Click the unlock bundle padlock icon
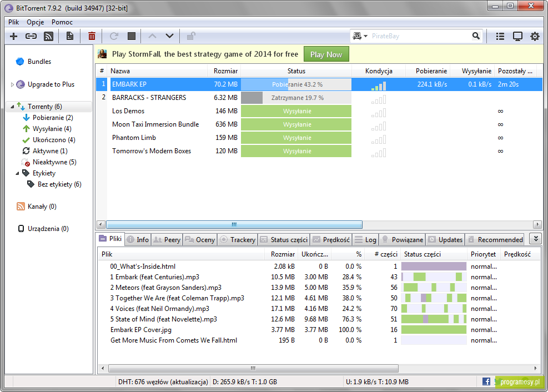The height and width of the screenshot is (392, 548). pos(191,36)
